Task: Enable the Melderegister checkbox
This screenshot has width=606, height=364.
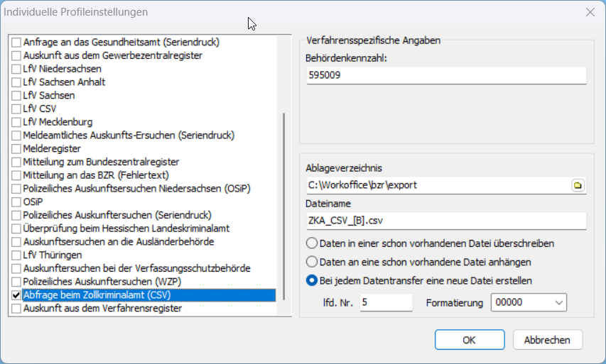Action: [x=16, y=149]
